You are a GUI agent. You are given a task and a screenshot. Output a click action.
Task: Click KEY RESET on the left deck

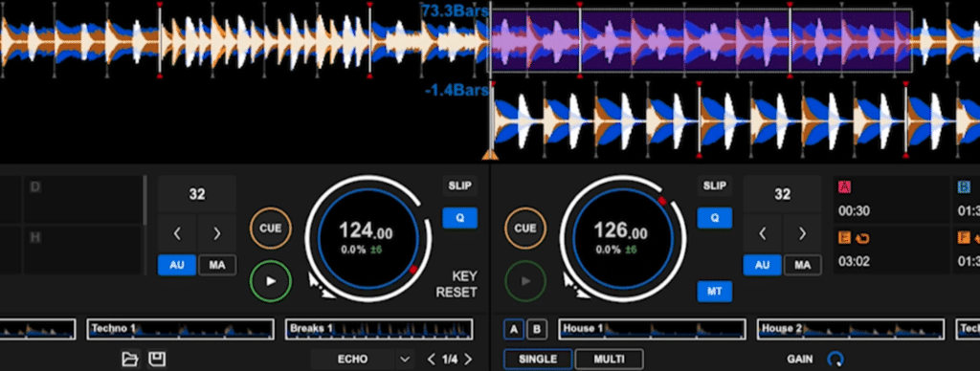457,284
